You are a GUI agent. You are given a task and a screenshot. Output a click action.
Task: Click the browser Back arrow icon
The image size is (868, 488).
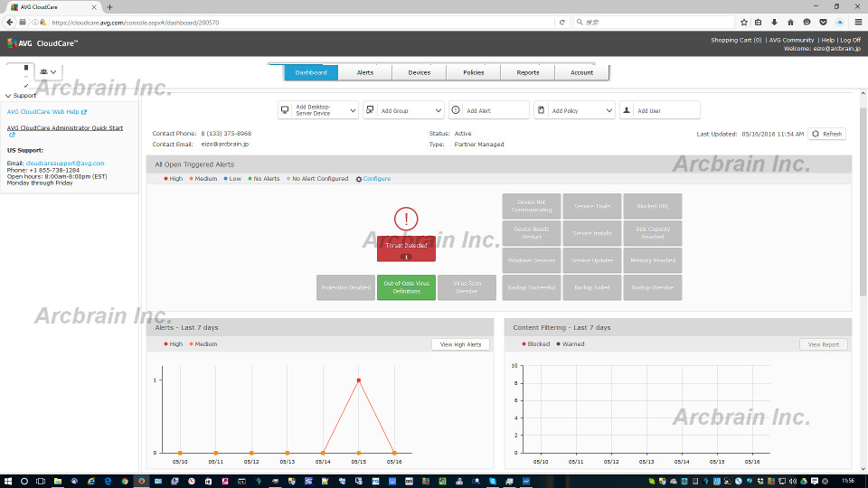(9, 22)
